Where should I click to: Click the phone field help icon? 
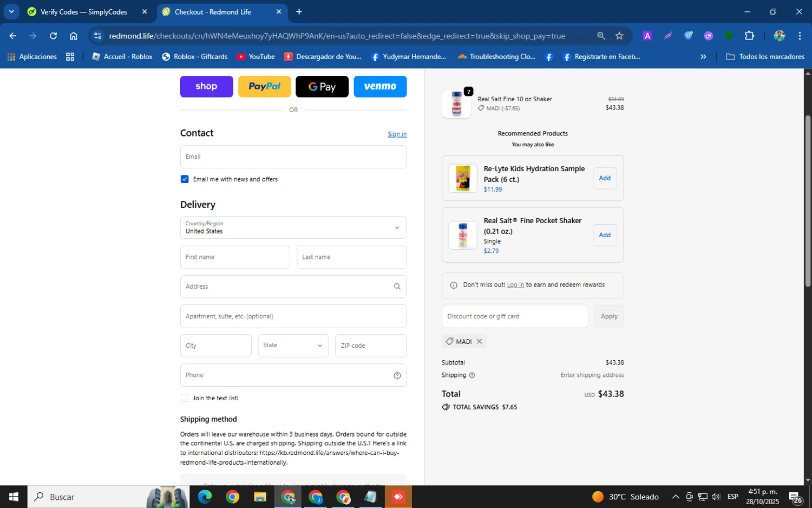point(397,375)
